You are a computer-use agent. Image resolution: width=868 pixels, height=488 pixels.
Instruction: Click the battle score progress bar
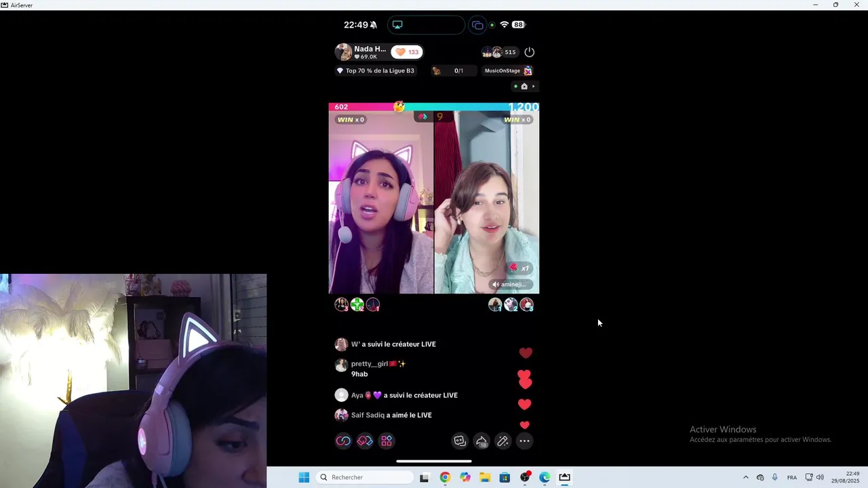[x=434, y=107]
